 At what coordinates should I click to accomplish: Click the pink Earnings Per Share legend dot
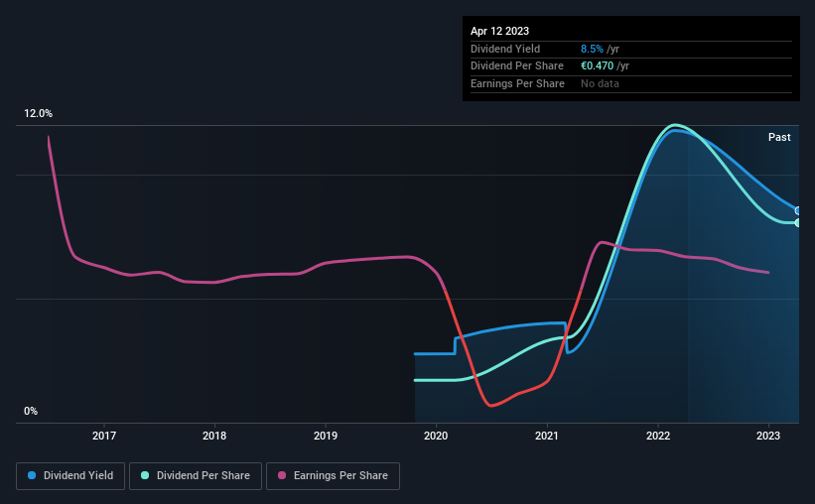pos(282,475)
